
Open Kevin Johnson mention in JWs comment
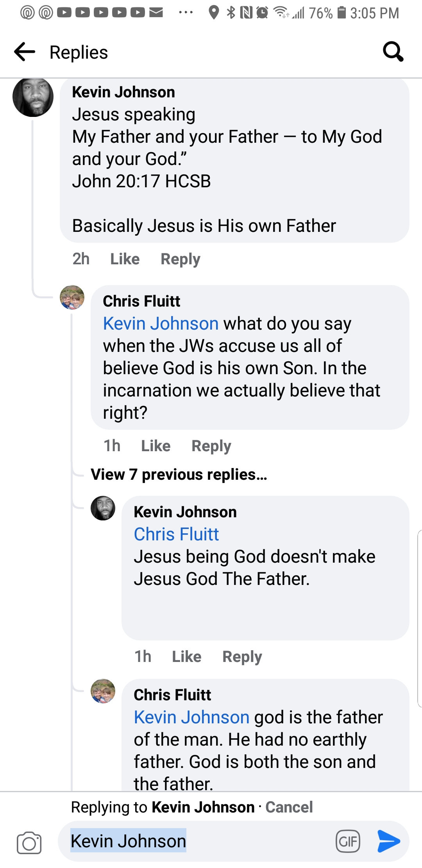[161, 324]
